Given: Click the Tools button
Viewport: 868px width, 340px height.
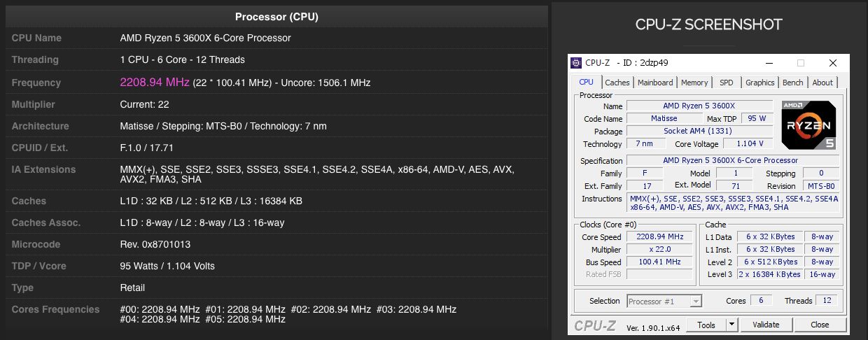Looking at the screenshot, I should click(706, 325).
